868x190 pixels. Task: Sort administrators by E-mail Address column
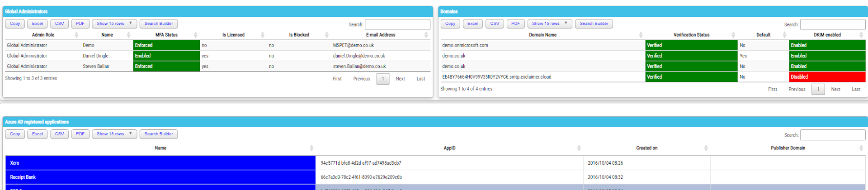click(380, 35)
